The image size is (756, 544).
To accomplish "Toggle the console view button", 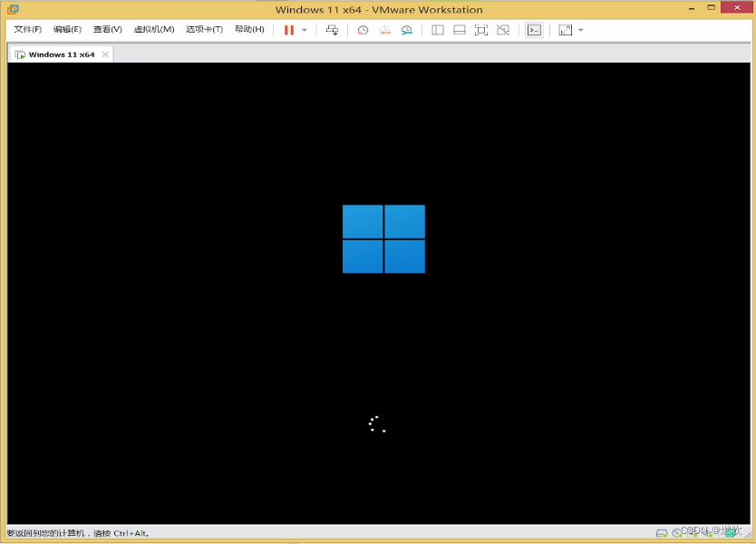I will tap(534, 30).
